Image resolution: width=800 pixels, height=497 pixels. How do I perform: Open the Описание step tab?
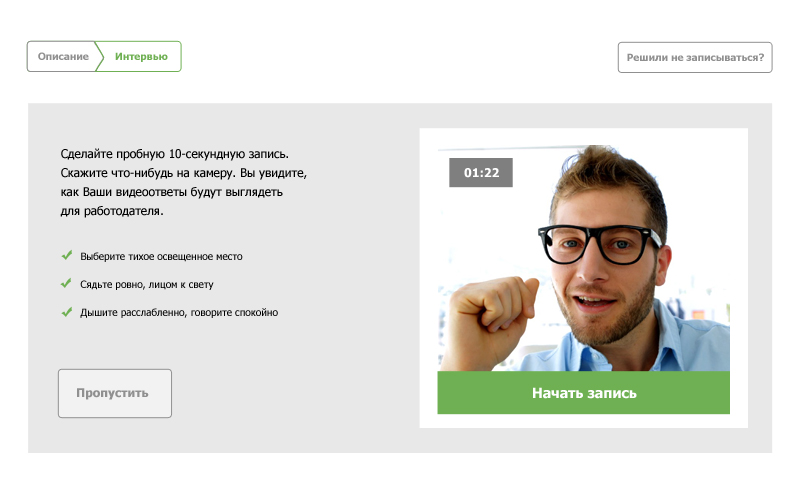(x=63, y=57)
